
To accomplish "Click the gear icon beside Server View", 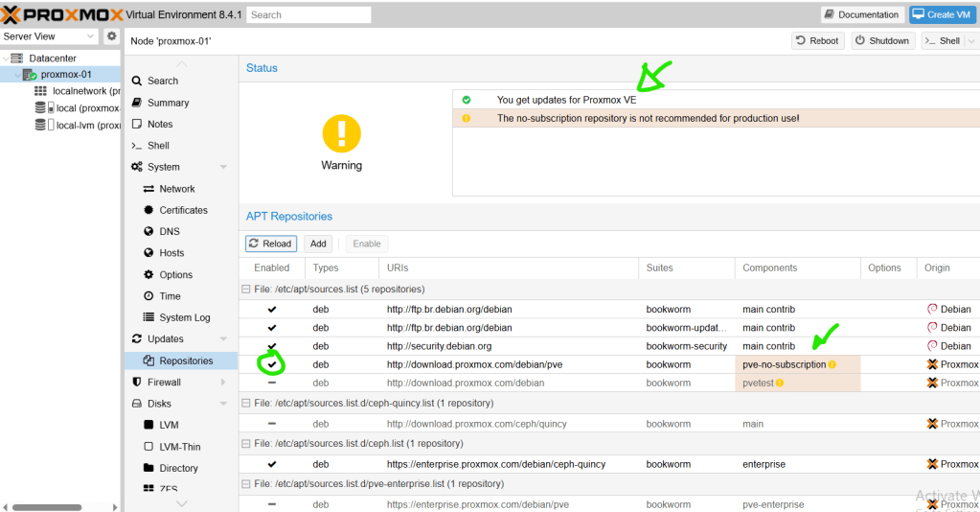I will [111, 36].
